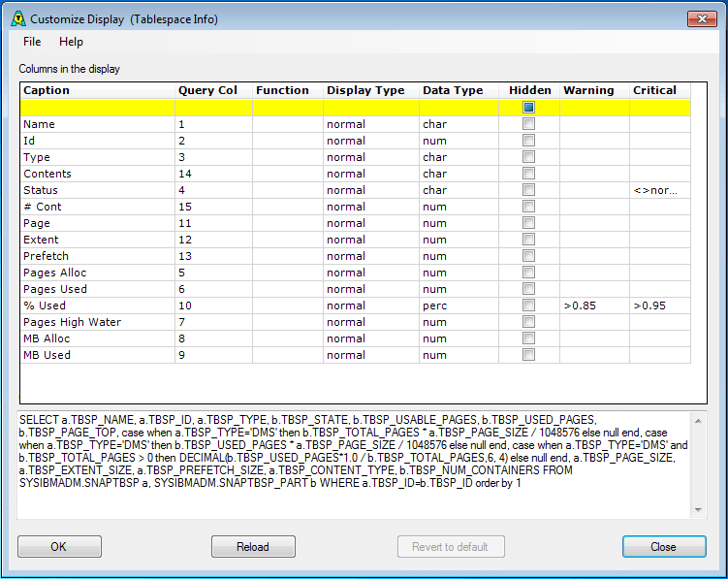Click 'num' data type in Extent row
Image resolution: width=728 pixels, height=579 pixels.
pos(459,240)
